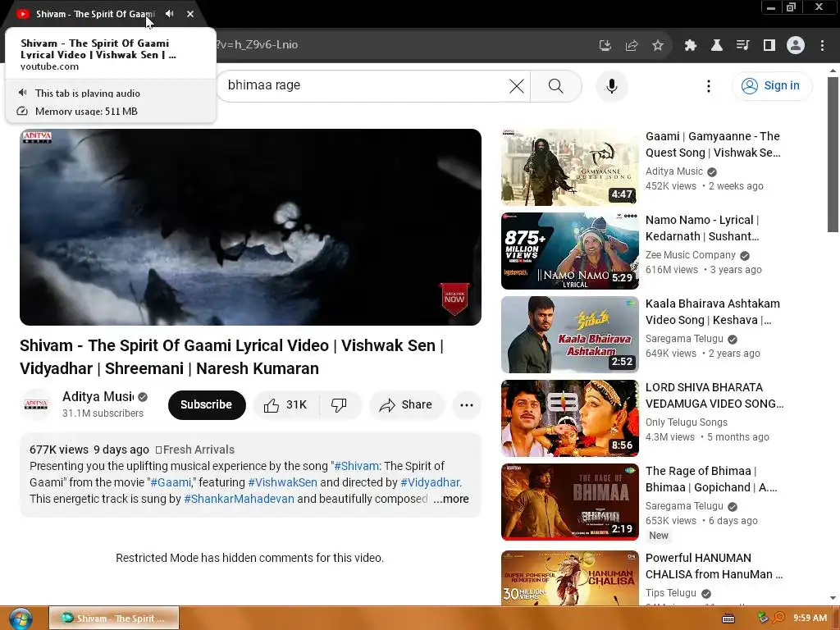Image resolution: width=840 pixels, height=630 pixels.
Task: Click the install app icon in address bar
Action: pos(605,45)
